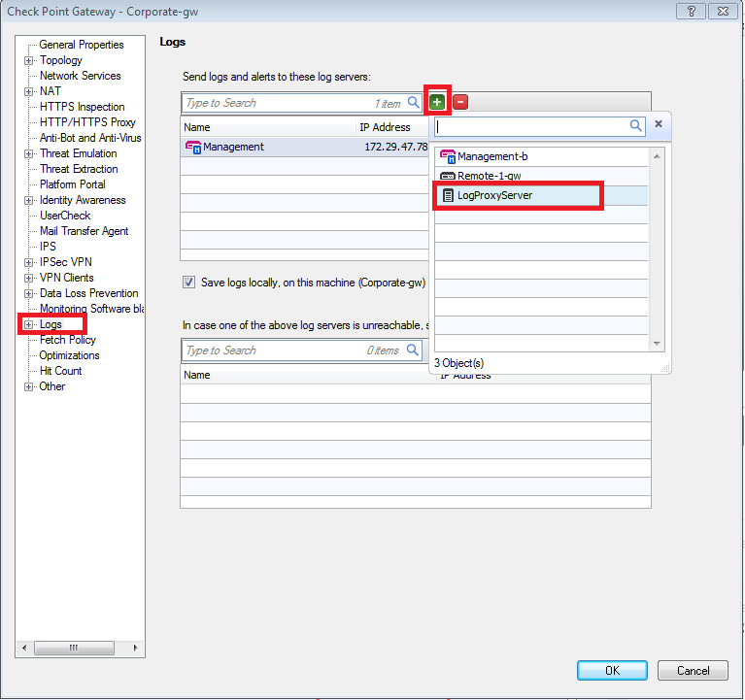Select the Management row in log servers table
Screen dimensions: 745x700
[305, 147]
